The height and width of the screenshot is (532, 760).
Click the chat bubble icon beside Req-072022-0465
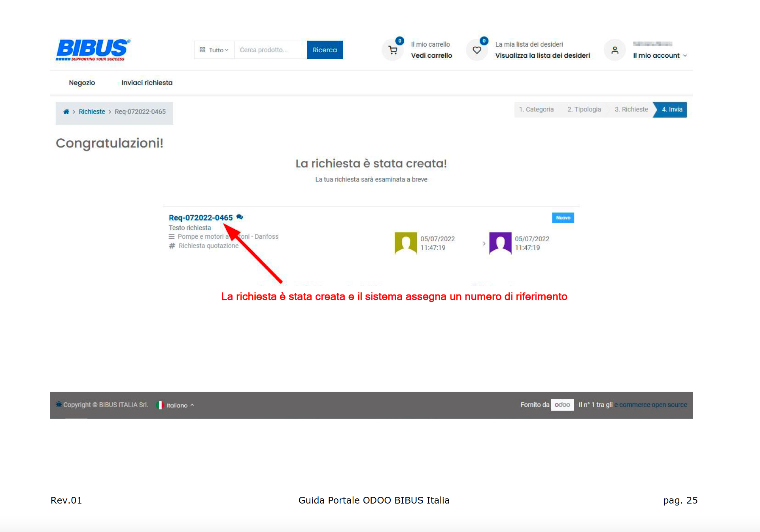240,217
